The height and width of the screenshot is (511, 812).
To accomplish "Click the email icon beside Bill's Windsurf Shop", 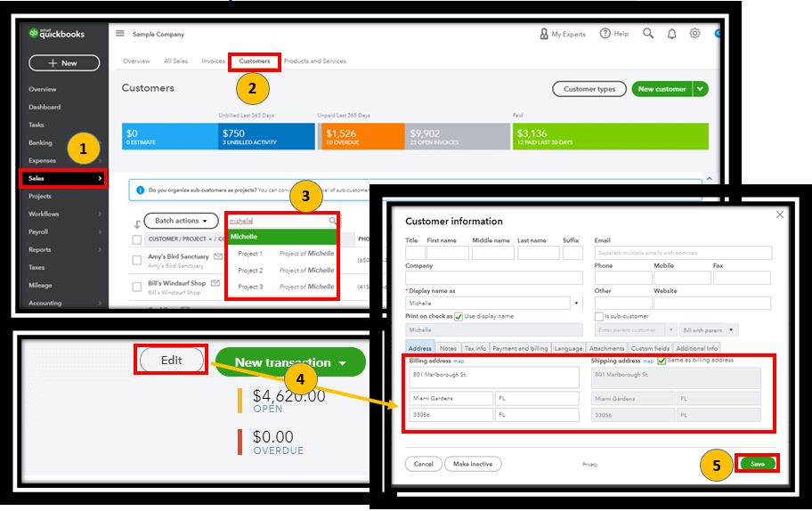I will click(x=215, y=283).
